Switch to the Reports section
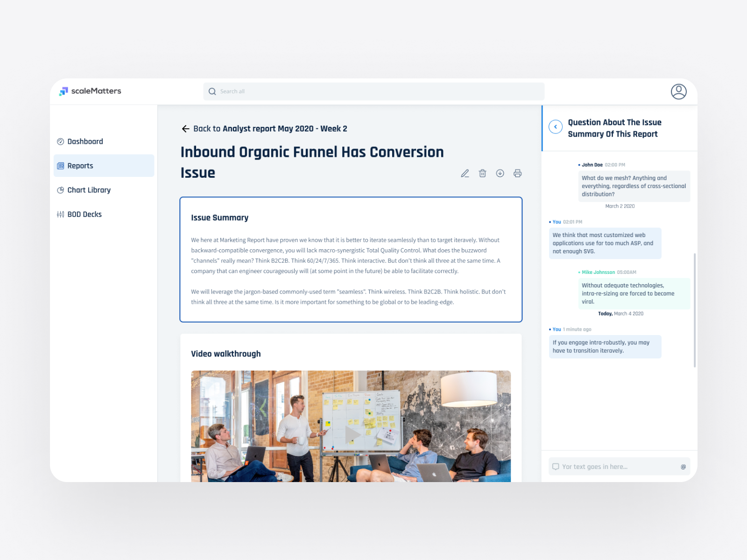747x560 pixels. 80,166
